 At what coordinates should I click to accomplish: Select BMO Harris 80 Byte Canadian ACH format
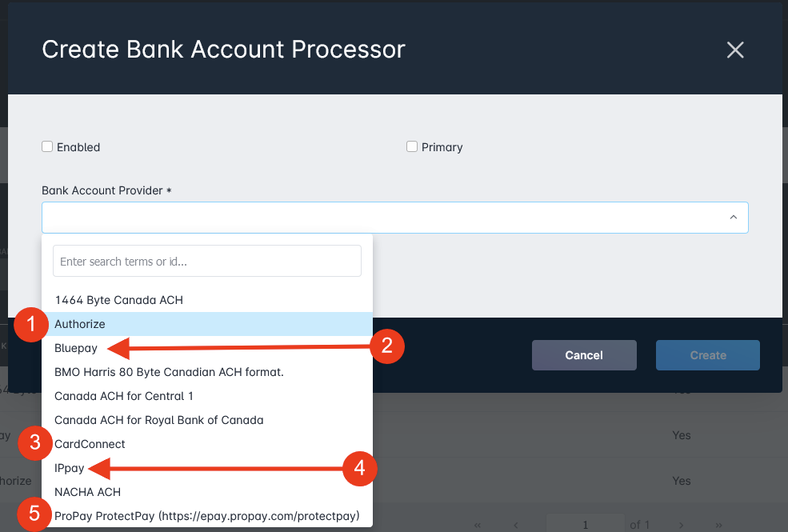tap(207, 372)
